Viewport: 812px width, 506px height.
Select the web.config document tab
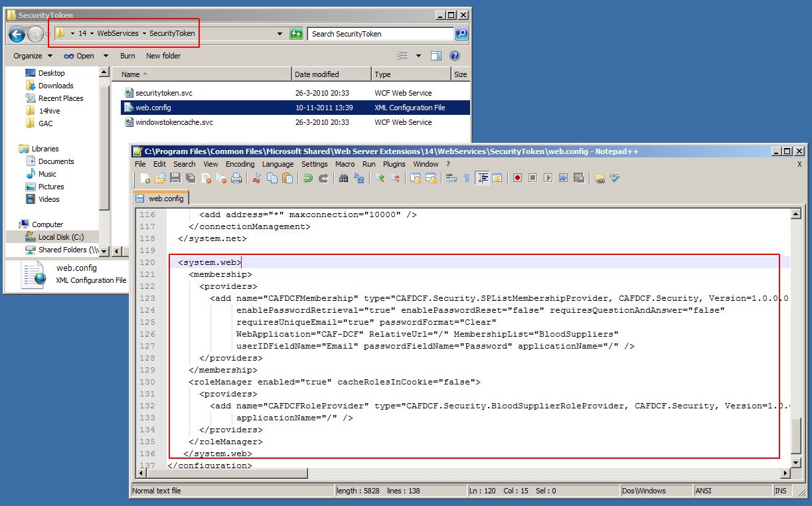[x=161, y=198]
